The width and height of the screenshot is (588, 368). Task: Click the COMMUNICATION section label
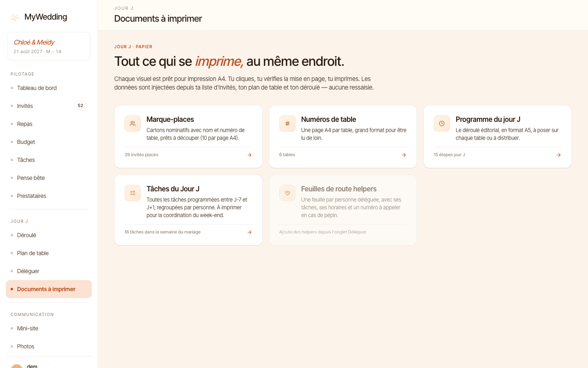click(x=32, y=315)
